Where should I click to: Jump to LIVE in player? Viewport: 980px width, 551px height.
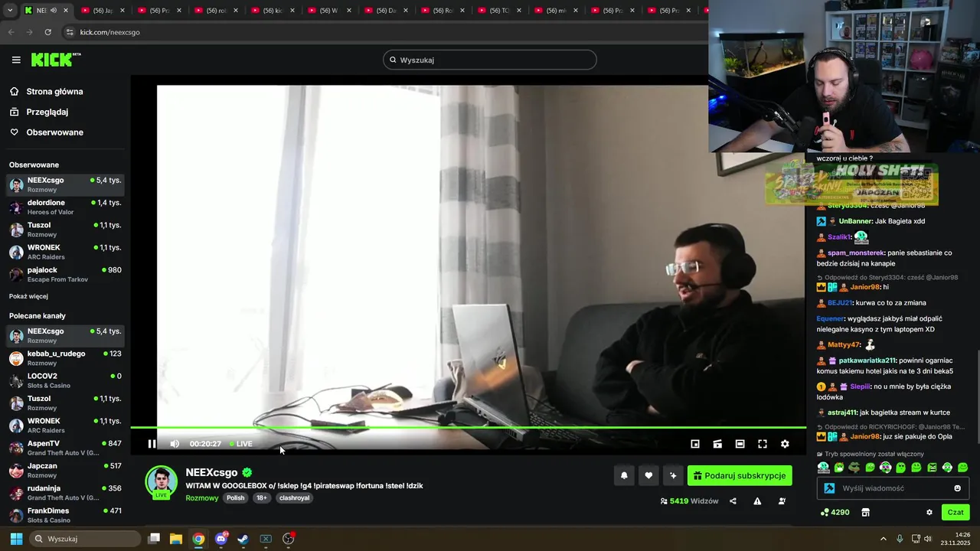[x=241, y=444]
